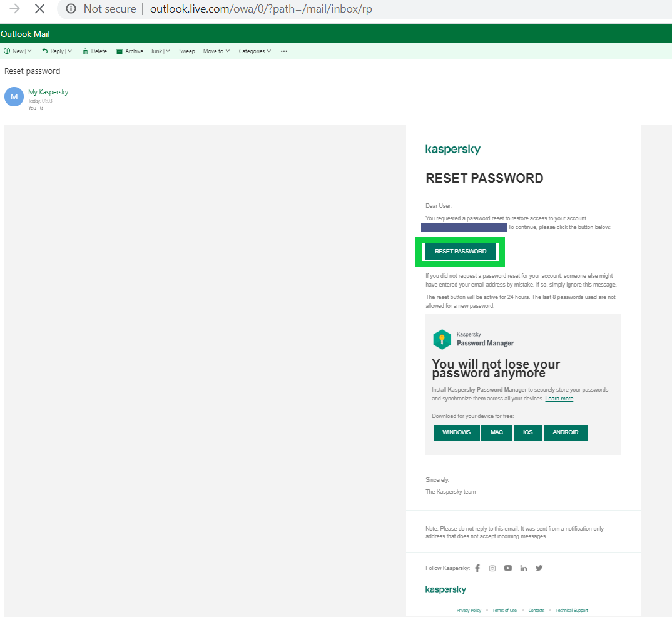Click the Archive box icon

point(120,51)
